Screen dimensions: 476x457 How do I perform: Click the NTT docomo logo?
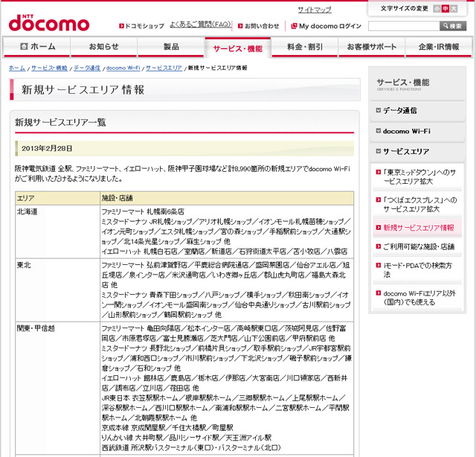[x=49, y=23]
